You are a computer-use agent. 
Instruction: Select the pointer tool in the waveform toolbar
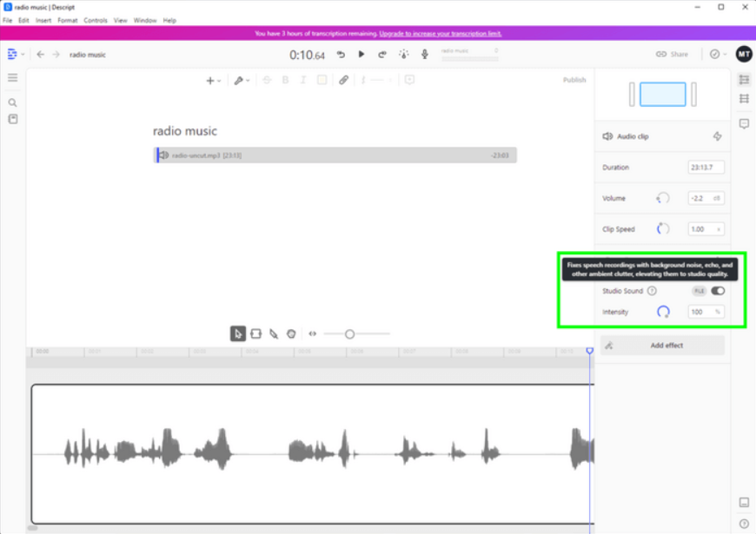pos(238,333)
